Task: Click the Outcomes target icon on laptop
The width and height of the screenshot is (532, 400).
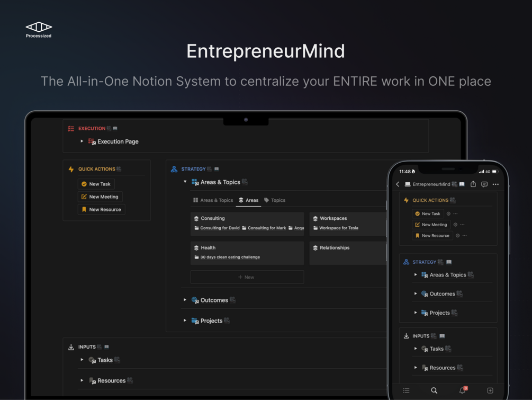Action: (x=195, y=300)
